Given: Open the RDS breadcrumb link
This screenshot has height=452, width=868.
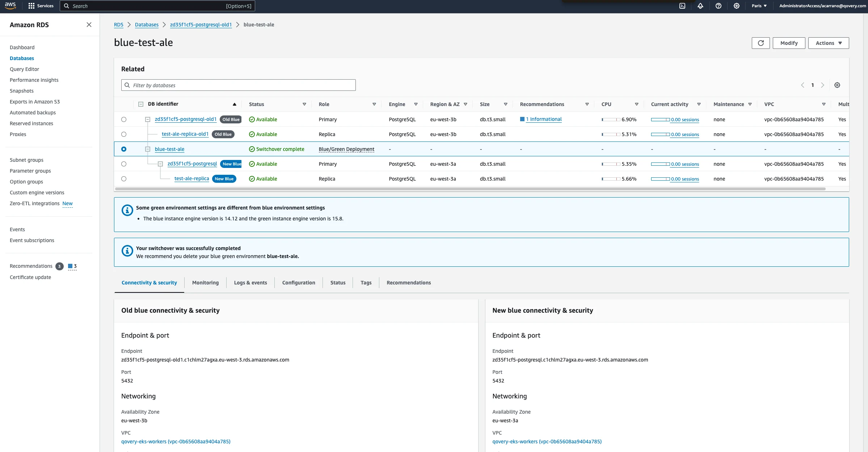Looking at the screenshot, I should pos(119,25).
